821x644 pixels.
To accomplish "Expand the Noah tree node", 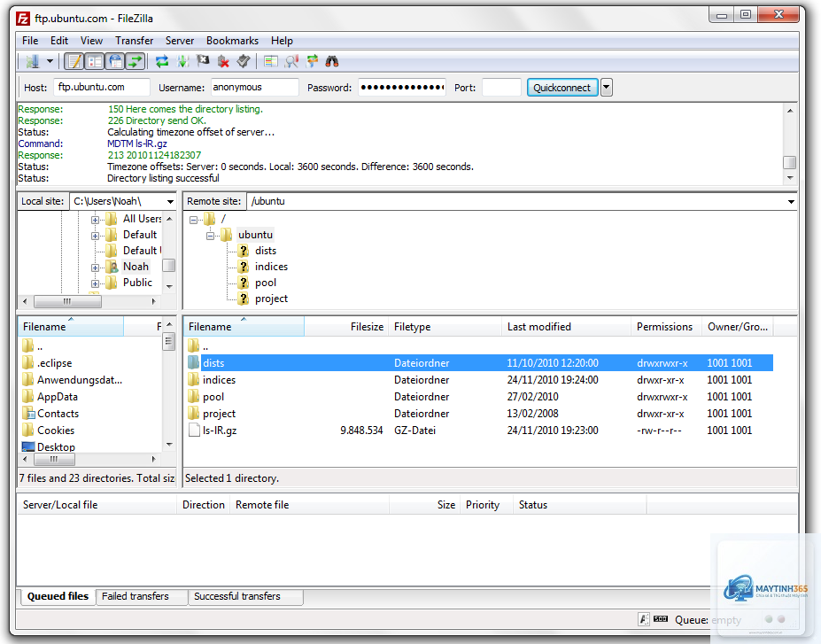I will pyautogui.click(x=95, y=268).
